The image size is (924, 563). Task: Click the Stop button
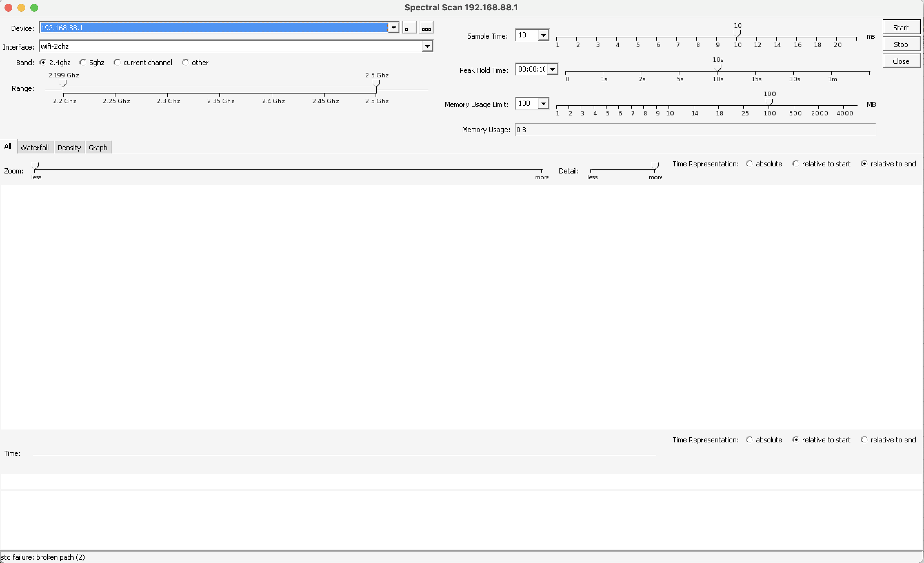tap(901, 44)
